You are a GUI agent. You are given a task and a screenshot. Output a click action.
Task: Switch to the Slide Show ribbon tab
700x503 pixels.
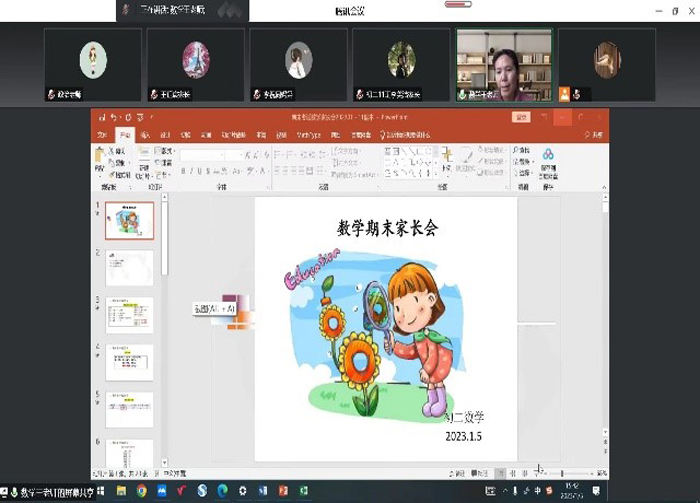(x=234, y=135)
